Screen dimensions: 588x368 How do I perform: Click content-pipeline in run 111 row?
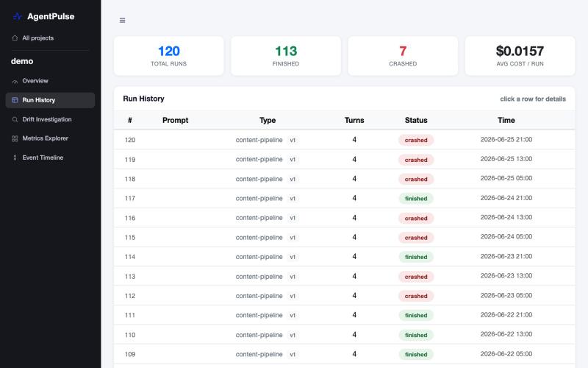point(259,316)
